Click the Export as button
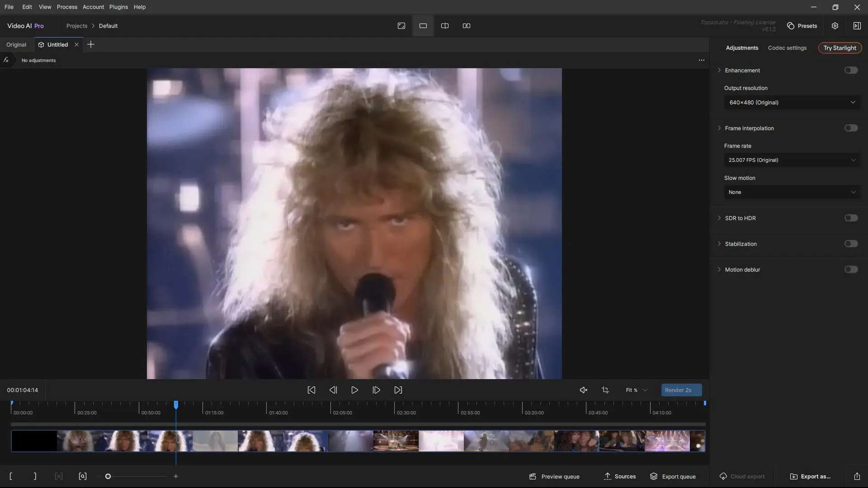The image size is (868, 488). (810, 476)
